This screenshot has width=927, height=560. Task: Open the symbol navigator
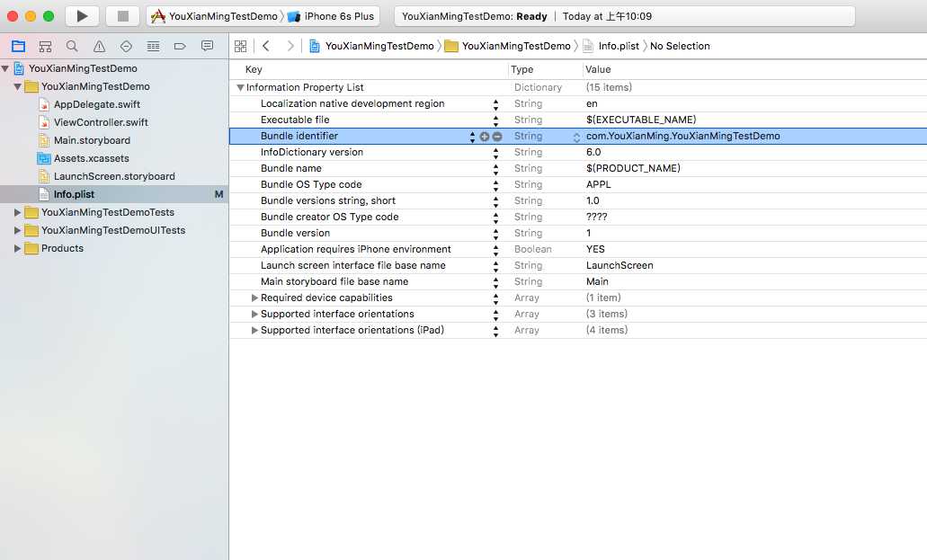[x=45, y=46]
